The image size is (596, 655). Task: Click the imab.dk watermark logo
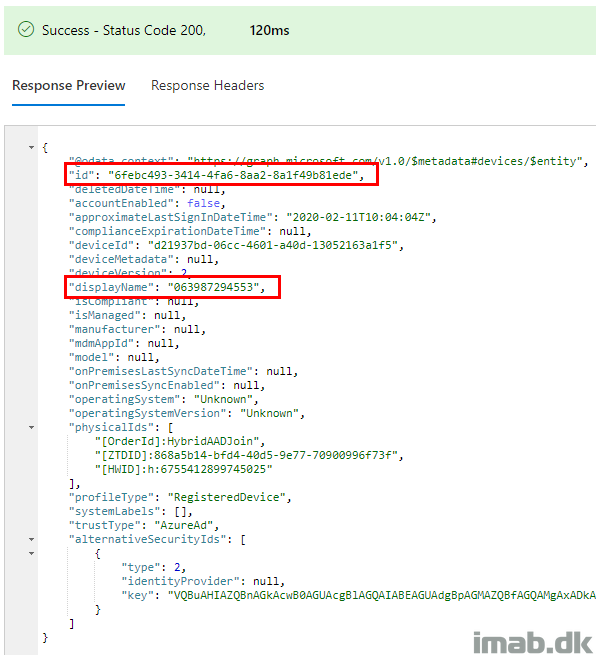click(x=533, y=642)
